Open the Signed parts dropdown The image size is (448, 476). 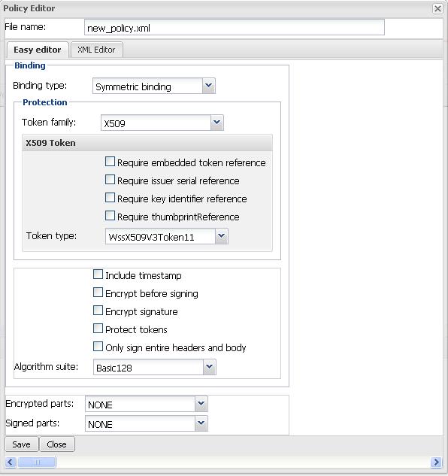pyautogui.click(x=201, y=423)
